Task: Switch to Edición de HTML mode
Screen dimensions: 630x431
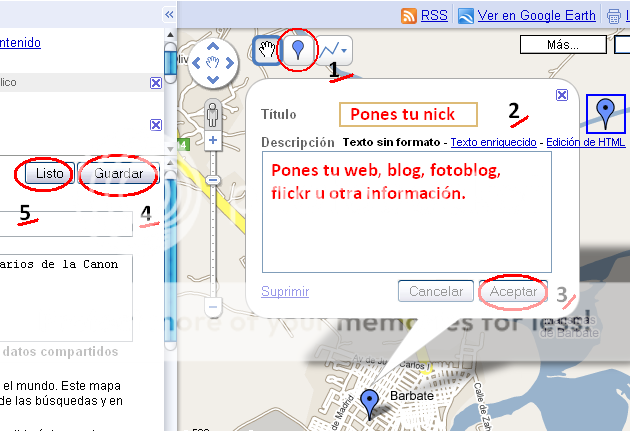Action: pos(585,142)
